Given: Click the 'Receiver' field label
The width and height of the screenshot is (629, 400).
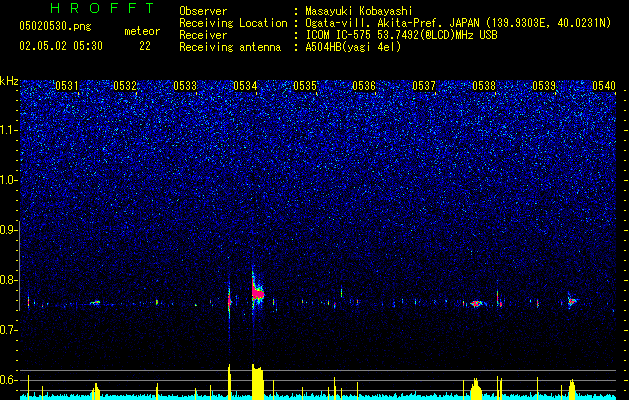Looking at the screenshot, I should [x=203, y=35].
